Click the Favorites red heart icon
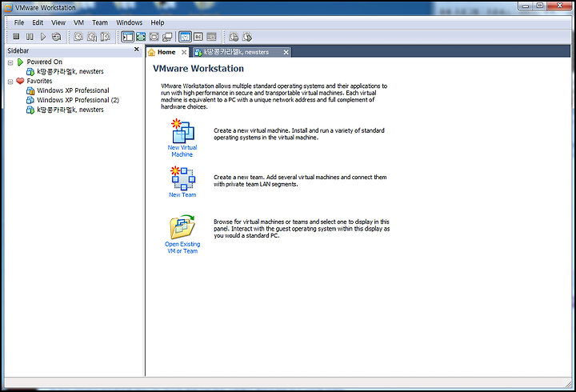Image resolution: width=576 pixels, height=392 pixels. click(20, 81)
